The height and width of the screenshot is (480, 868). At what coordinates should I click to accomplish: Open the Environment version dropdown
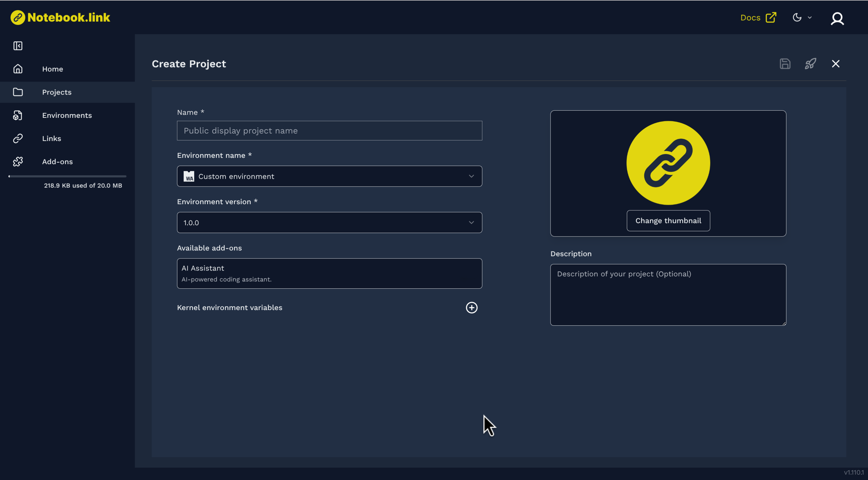click(x=329, y=222)
